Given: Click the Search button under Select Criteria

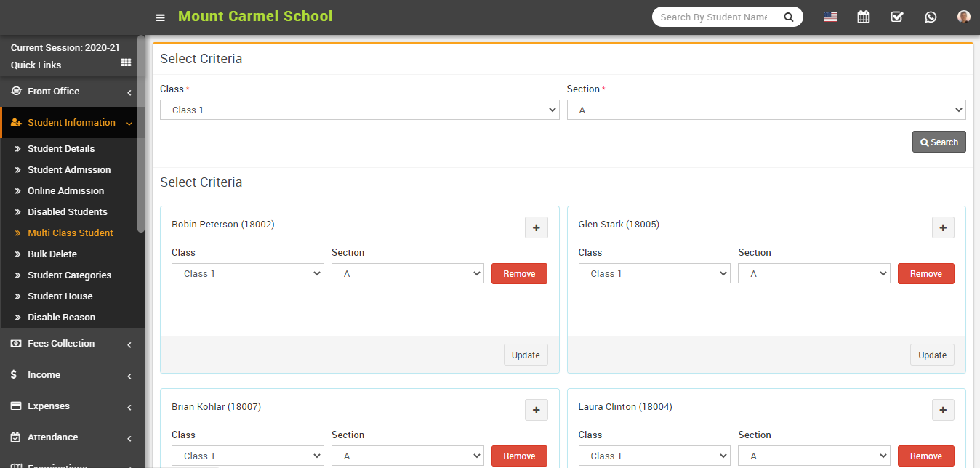Looking at the screenshot, I should point(939,142).
